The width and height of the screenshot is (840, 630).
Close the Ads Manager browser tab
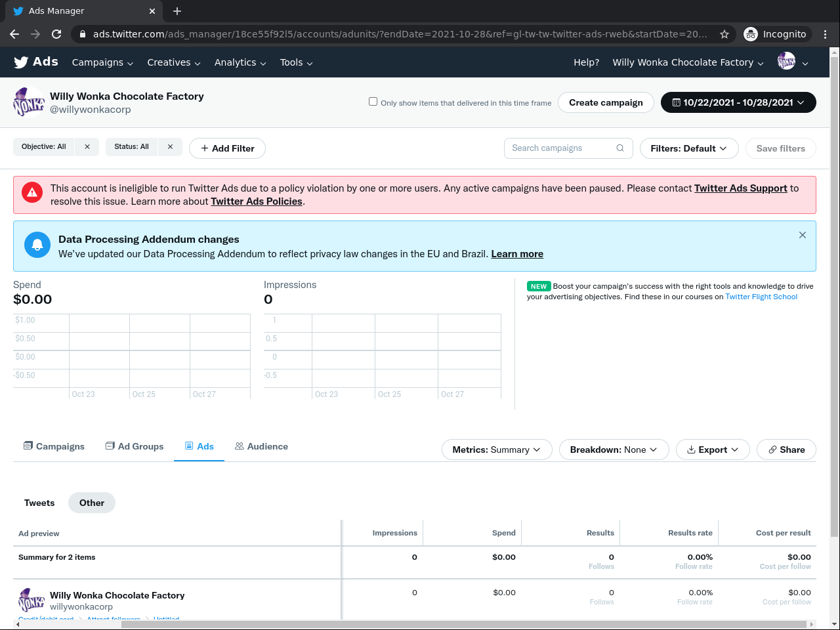(152, 11)
